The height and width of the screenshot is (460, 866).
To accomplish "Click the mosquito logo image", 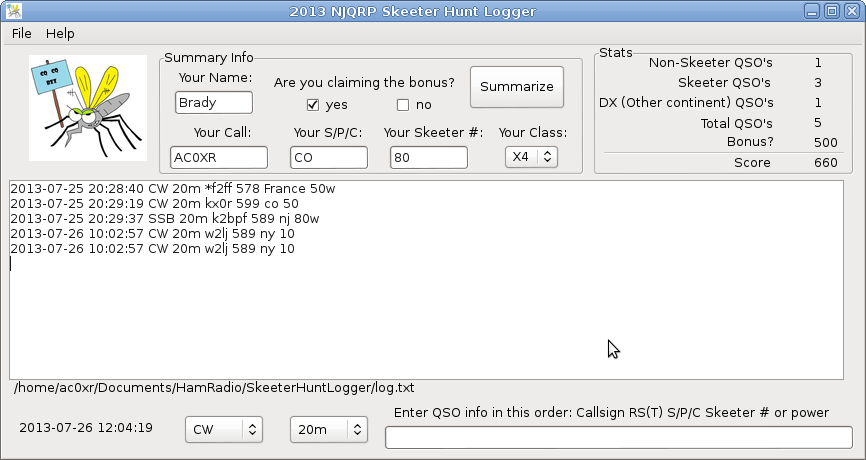I will (x=88, y=108).
